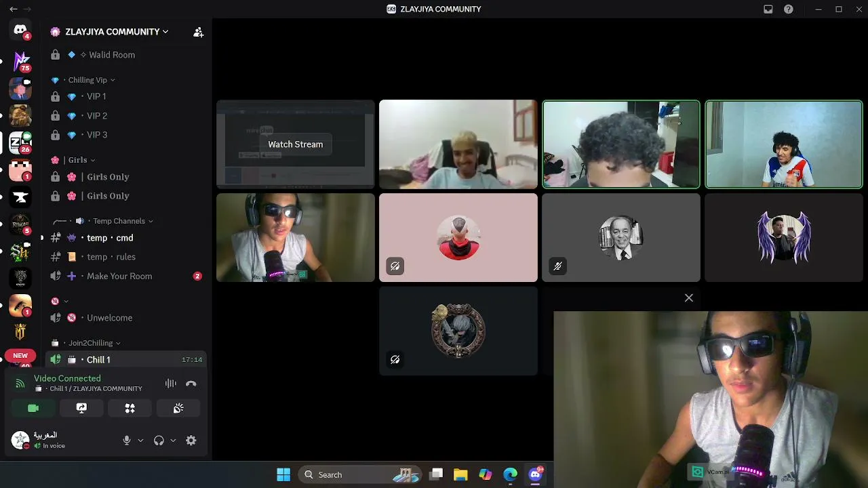This screenshot has width=868, height=488.
Task: Collapse the Join2Chilling category
Action: pos(85,343)
